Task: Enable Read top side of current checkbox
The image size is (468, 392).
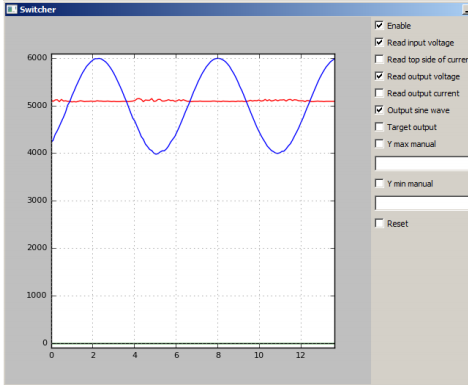Action: 379,59
